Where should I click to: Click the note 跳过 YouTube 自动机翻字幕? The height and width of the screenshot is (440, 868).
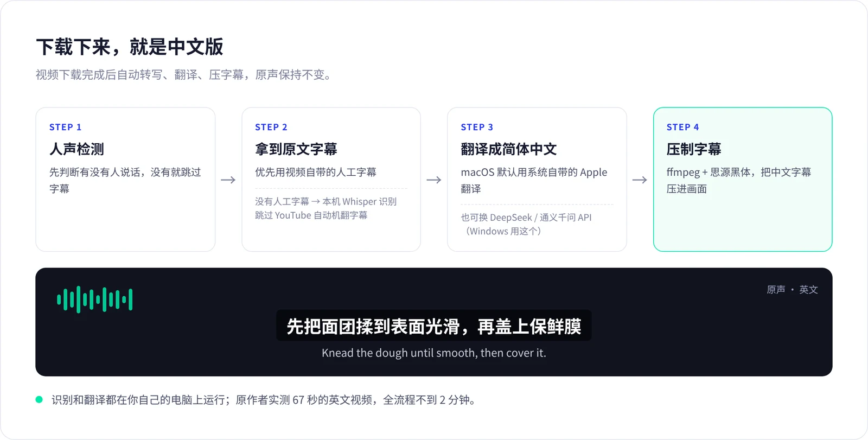(311, 215)
